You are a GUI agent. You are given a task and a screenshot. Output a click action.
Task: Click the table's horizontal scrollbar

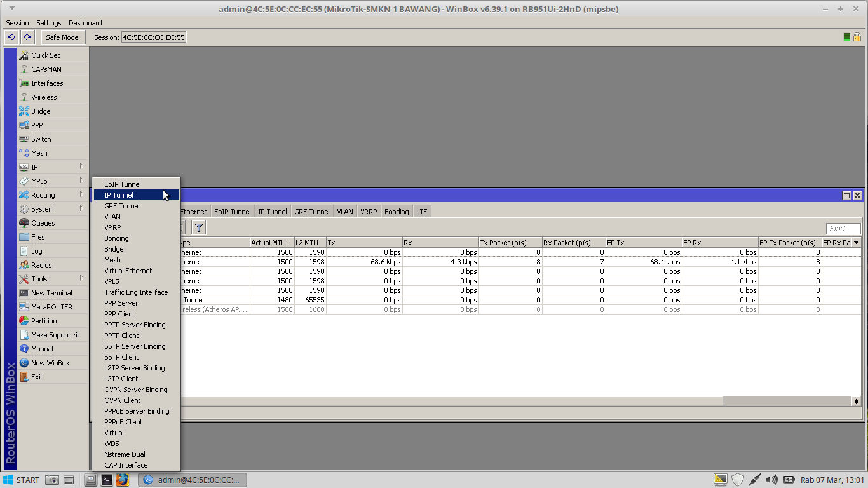452,402
